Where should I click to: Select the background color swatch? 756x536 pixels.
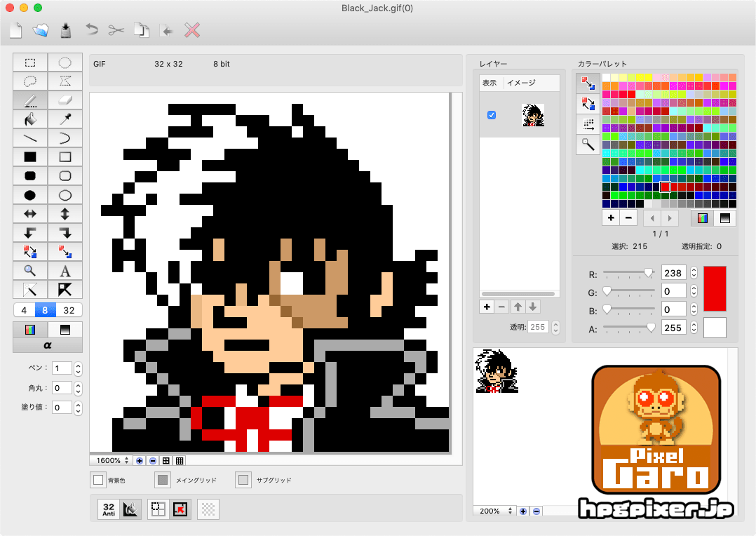point(98,480)
